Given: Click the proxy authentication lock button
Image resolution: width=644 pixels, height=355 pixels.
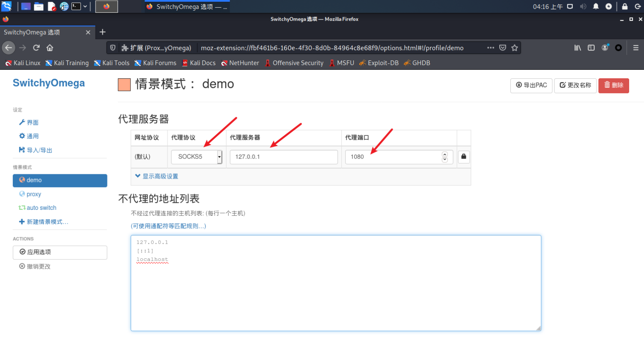Looking at the screenshot, I should click(464, 157).
